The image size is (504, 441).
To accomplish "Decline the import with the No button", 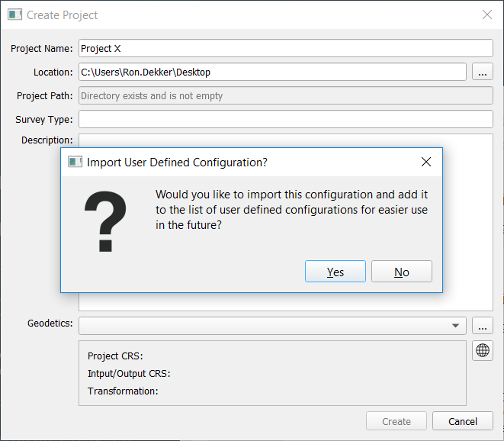I will tap(402, 272).
